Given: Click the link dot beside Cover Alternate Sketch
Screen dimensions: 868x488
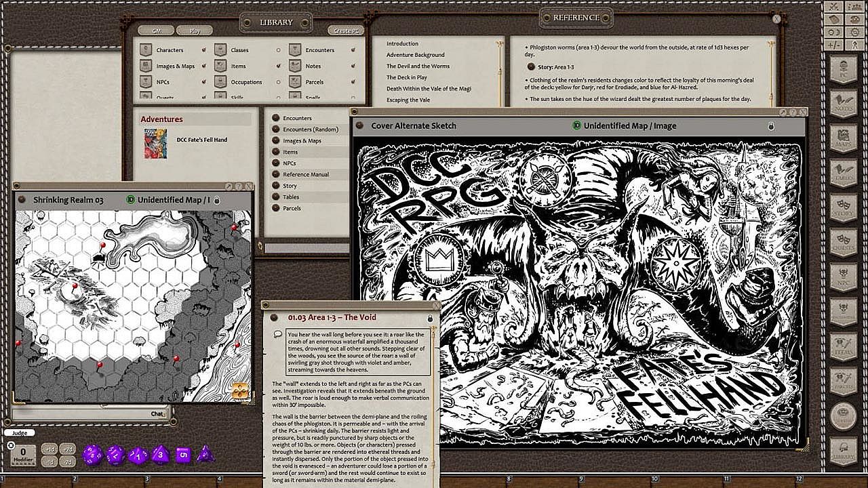Looking at the screenshot, I should point(360,125).
